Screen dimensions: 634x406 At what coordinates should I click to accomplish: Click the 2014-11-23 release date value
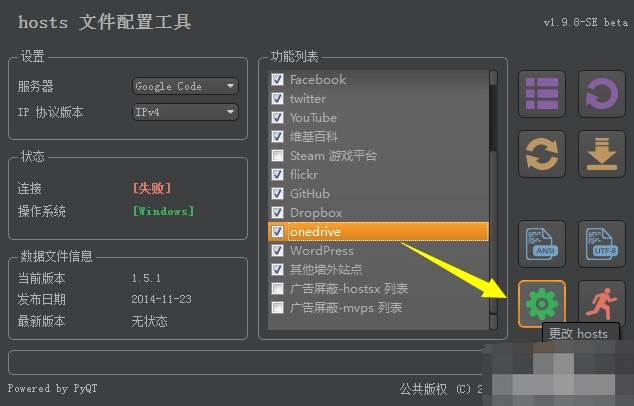point(161,299)
